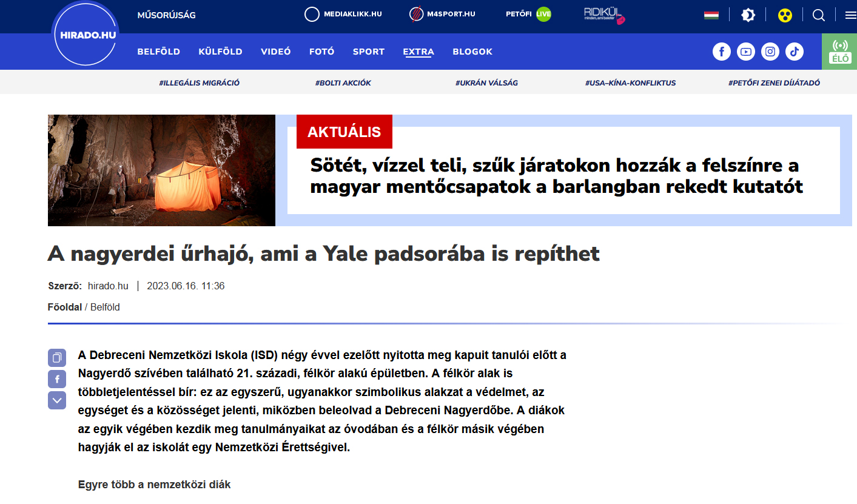Screen dimensions: 857x504
Task: Open the YouTube channel icon
Action: tap(746, 52)
